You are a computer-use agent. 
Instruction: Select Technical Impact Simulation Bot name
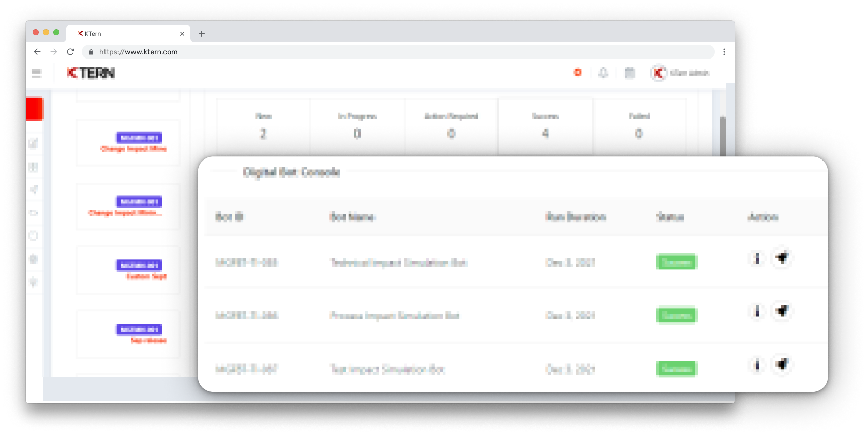click(398, 263)
